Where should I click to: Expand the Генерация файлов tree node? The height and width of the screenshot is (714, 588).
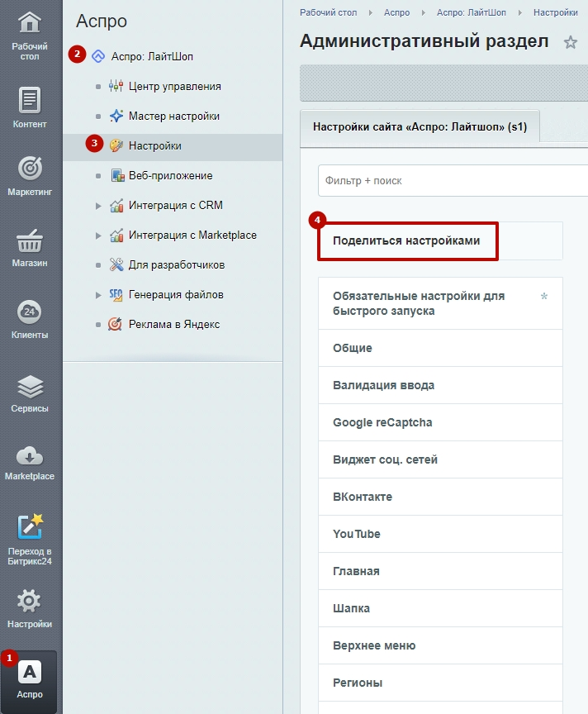point(97,295)
